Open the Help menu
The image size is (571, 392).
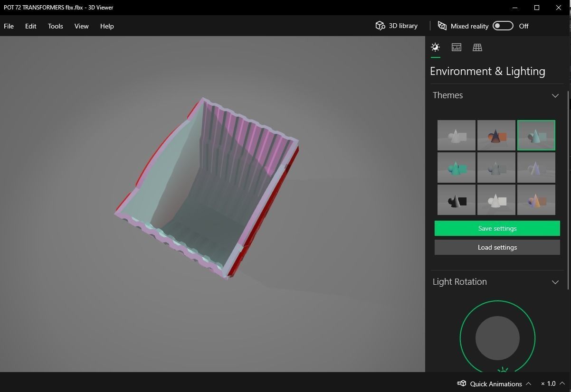click(x=107, y=26)
